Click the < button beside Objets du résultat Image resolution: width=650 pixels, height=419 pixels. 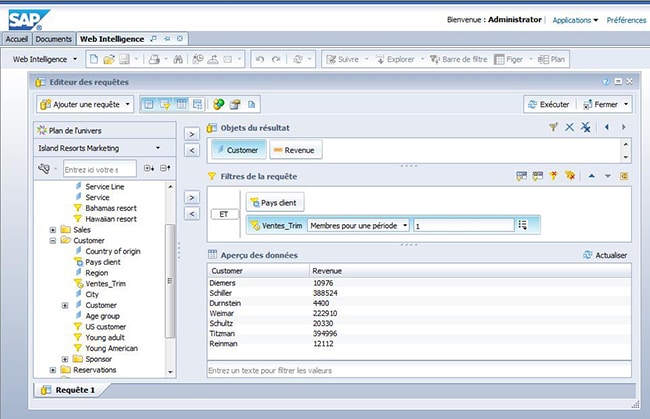tap(192, 150)
